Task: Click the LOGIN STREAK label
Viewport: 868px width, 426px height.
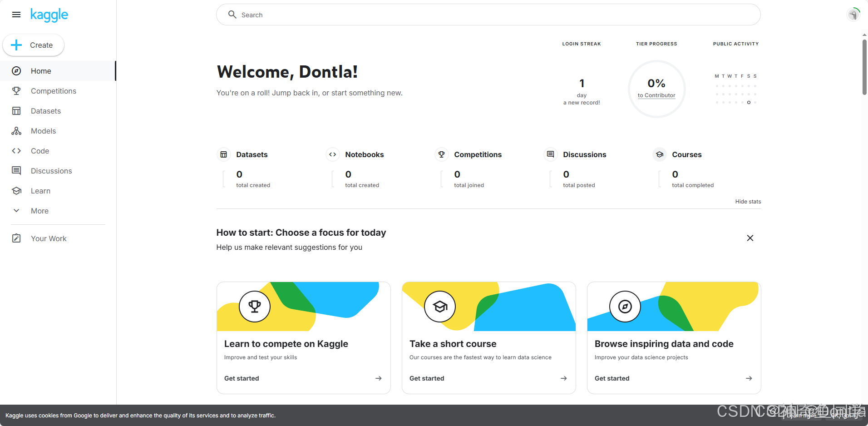Action: [x=582, y=44]
